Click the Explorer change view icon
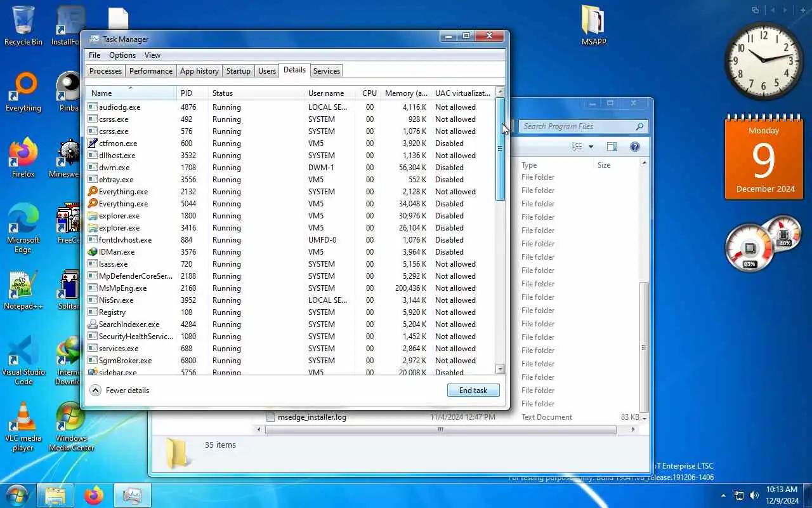The height and width of the screenshot is (508, 812). (577, 147)
